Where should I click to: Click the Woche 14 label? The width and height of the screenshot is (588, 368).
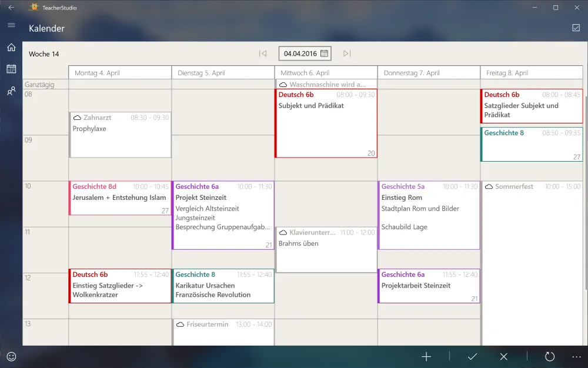[44, 54]
